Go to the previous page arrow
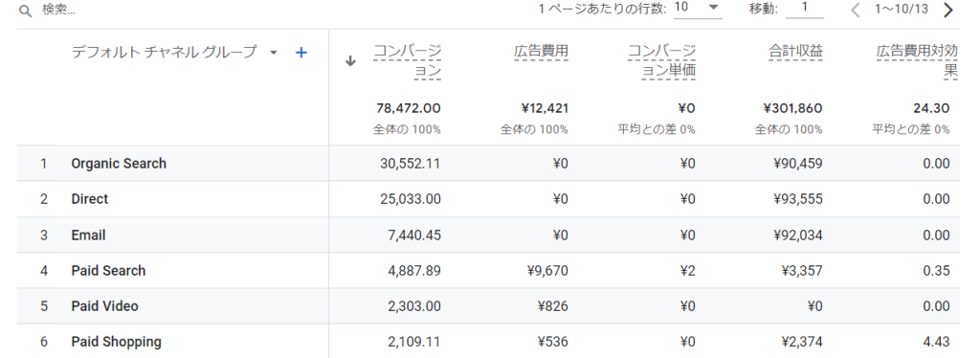The width and height of the screenshot is (980, 358). 856,10
